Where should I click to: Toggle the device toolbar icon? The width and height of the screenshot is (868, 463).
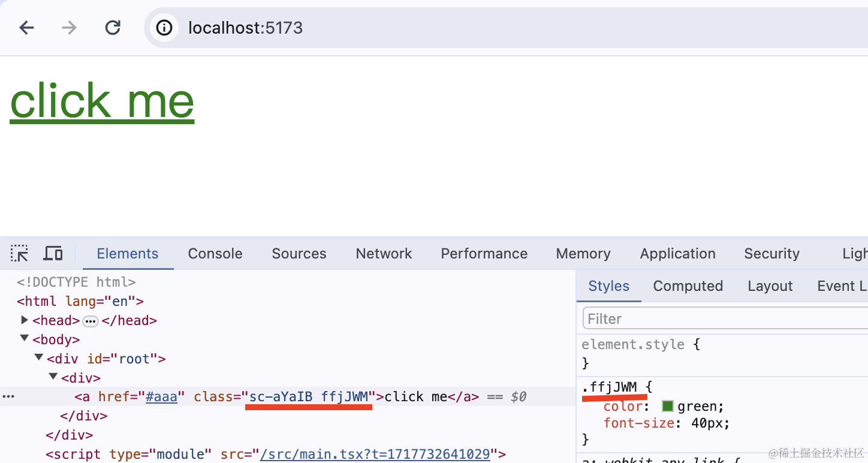coord(53,254)
